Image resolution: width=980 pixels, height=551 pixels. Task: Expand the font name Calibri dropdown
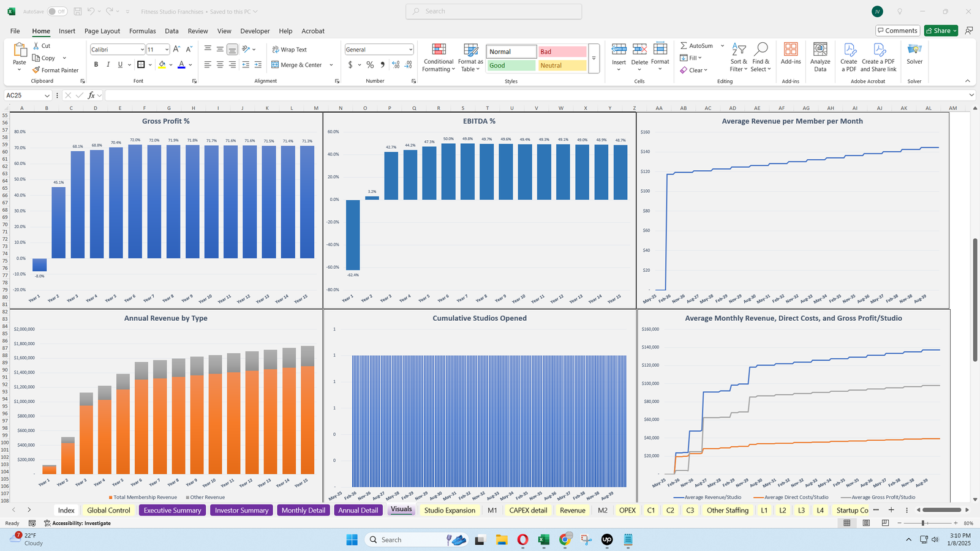[x=142, y=50]
